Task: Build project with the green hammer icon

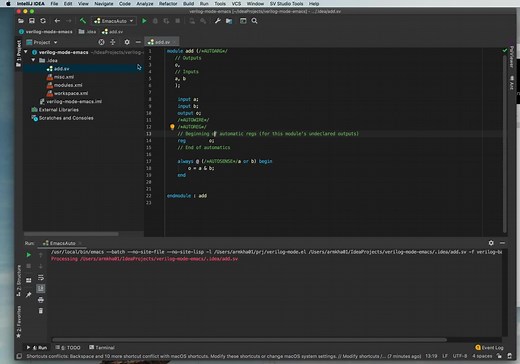Action: 83,21
